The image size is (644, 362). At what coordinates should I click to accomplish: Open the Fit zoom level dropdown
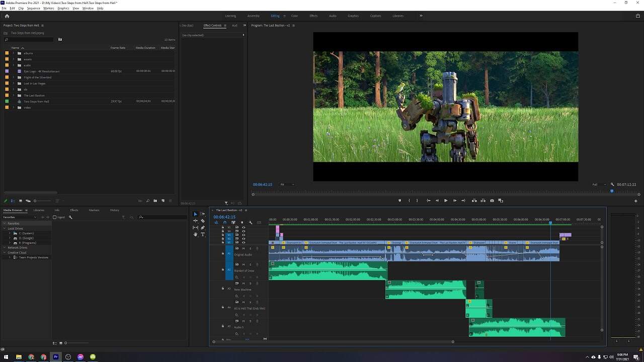tap(287, 185)
